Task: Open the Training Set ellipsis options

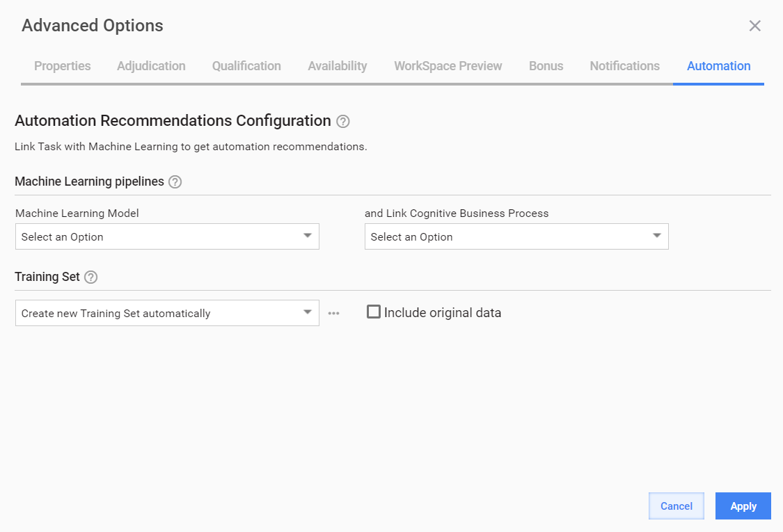Action: coord(333,314)
